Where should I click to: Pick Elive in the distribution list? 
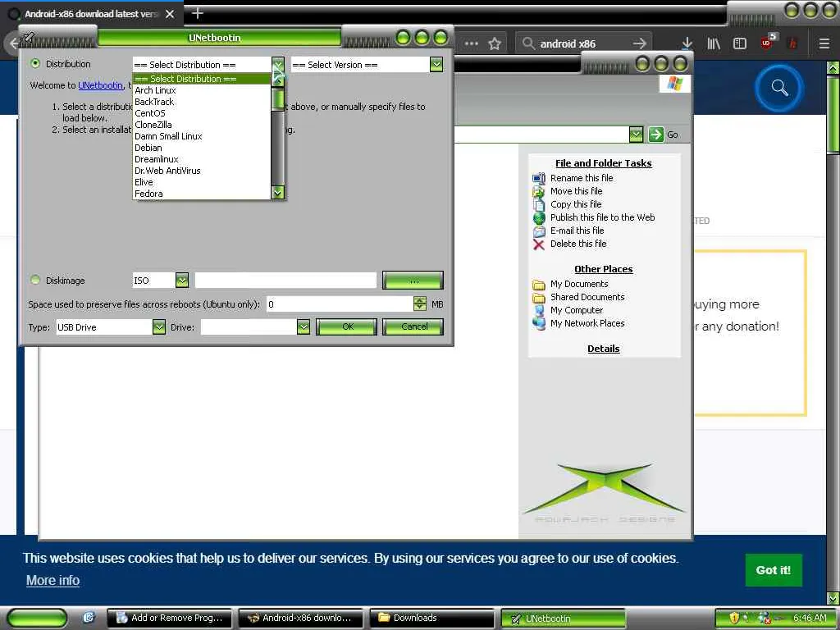click(x=201, y=182)
